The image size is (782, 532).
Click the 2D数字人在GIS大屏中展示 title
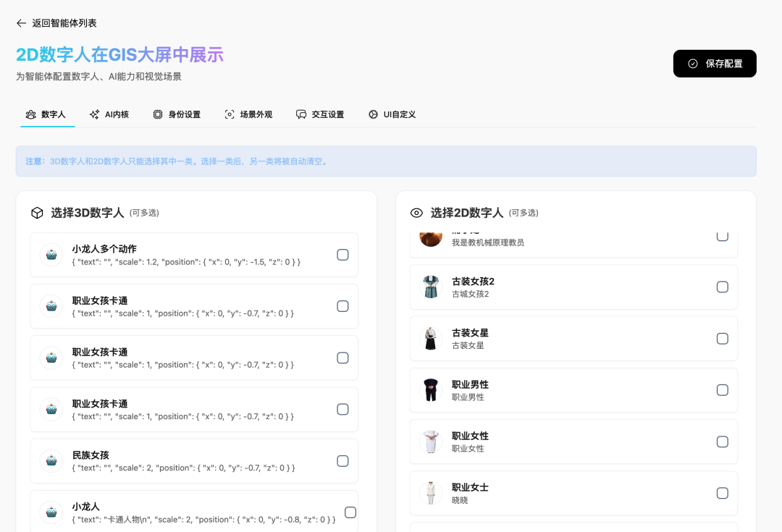click(x=119, y=55)
